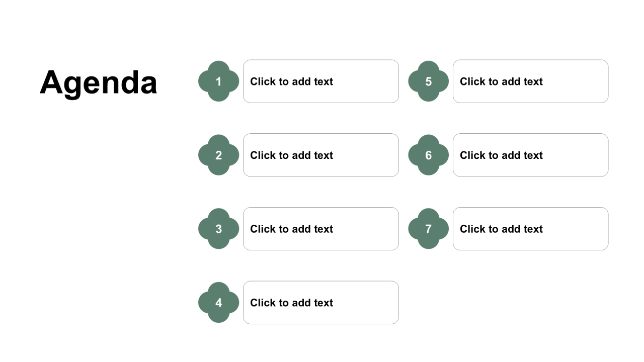Select the green quatrefoil numbered 7
Screen dimensions: 644x362
[428, 229]
